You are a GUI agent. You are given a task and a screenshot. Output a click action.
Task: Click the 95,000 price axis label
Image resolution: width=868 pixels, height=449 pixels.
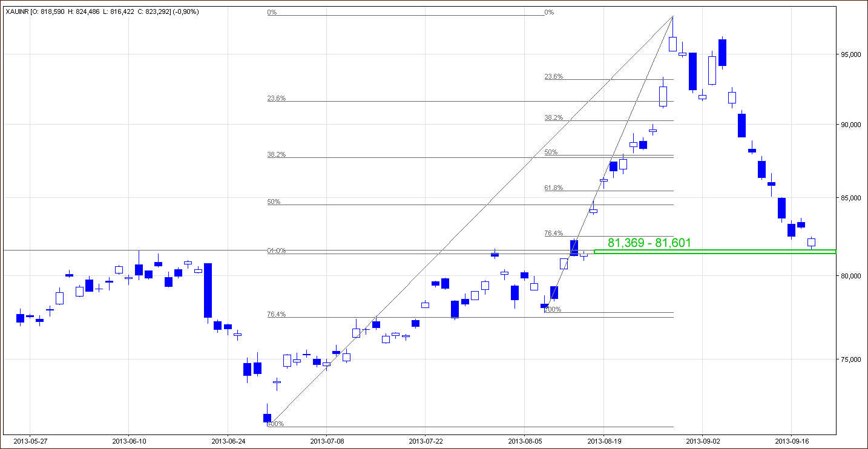(850, 54)
